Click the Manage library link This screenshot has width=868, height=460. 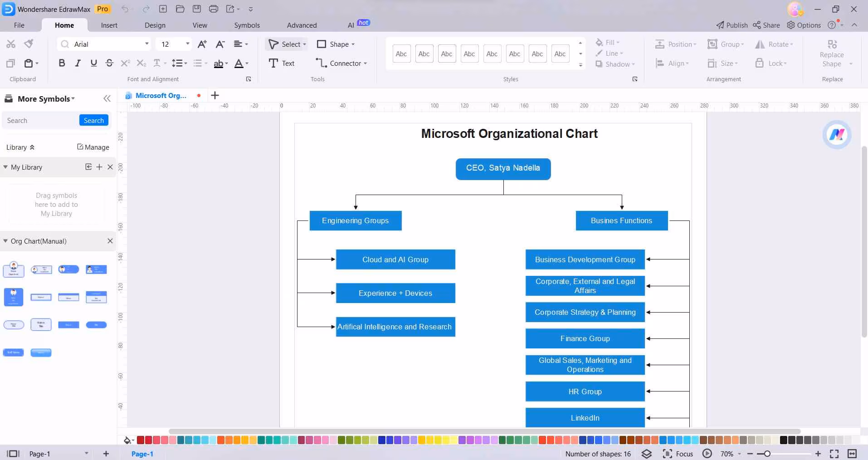93,147
